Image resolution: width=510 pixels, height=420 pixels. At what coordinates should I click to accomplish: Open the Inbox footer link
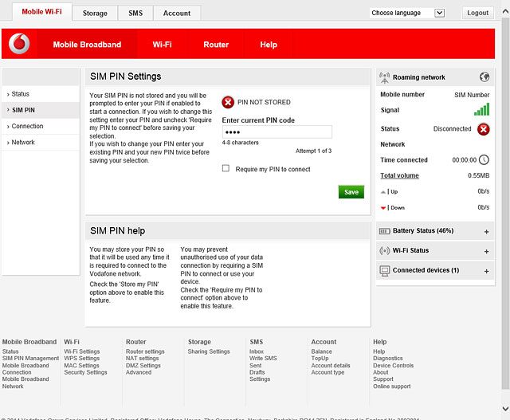click(257, 351)
